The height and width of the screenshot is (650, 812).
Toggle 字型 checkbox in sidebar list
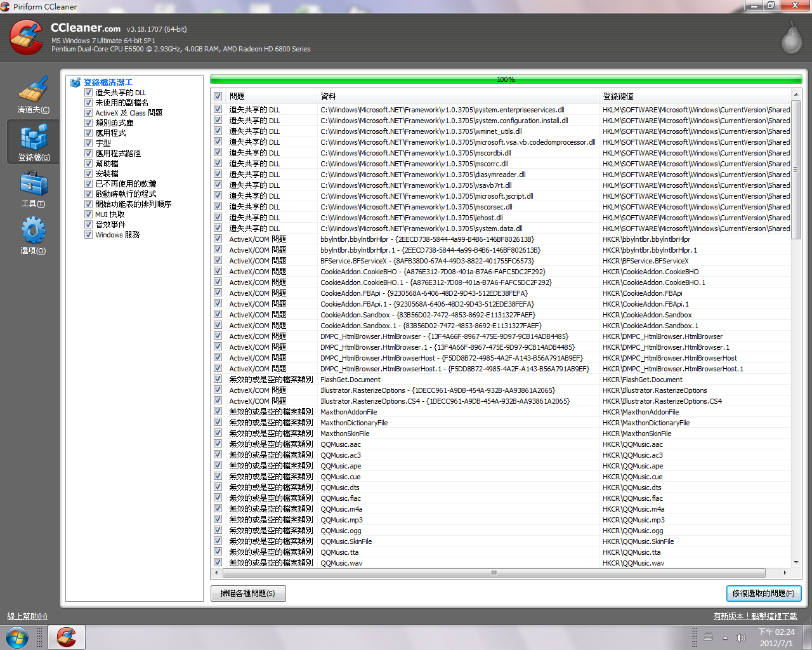[x=89, y=143]
